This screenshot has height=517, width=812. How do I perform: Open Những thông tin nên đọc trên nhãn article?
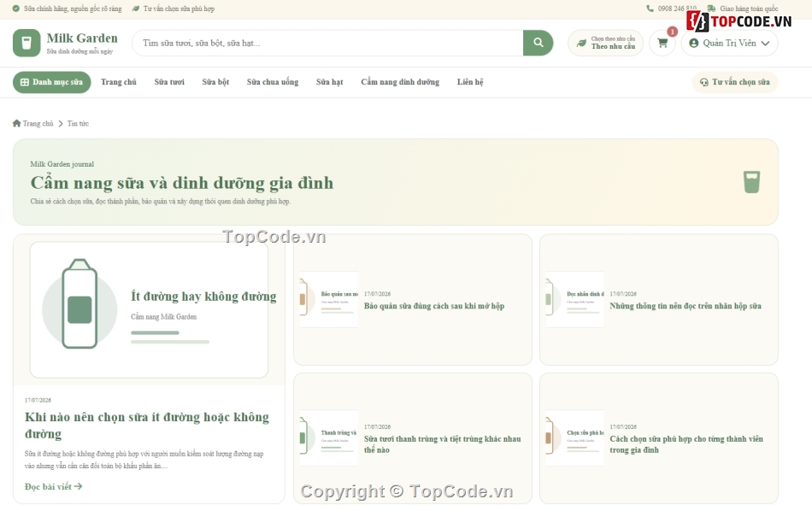[x=685, y=306]
